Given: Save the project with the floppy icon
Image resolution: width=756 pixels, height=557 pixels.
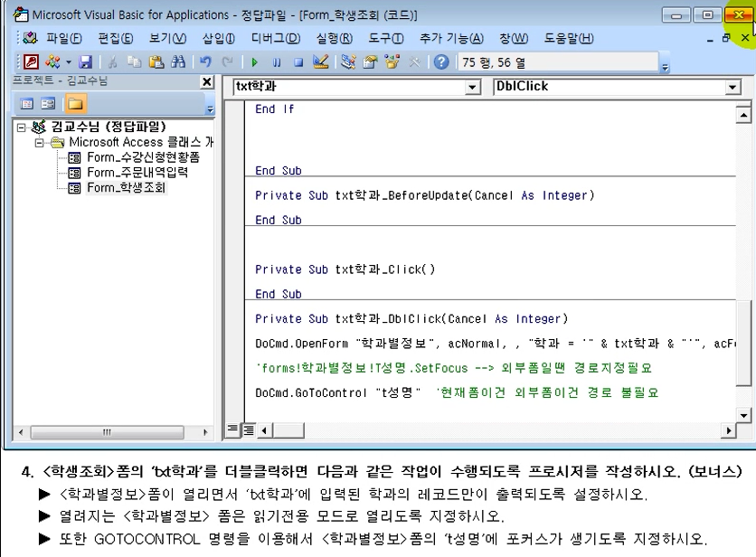Looking at the screenshot, I should (x=85, y=61).
